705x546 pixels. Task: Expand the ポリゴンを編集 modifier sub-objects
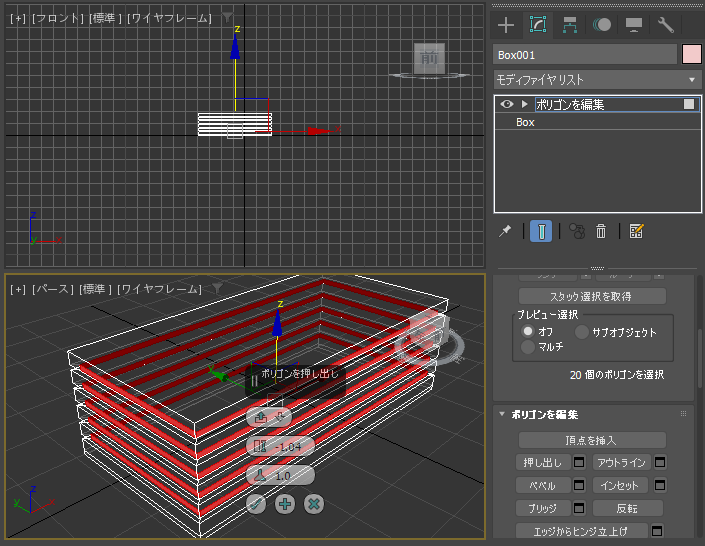point(524,104)
